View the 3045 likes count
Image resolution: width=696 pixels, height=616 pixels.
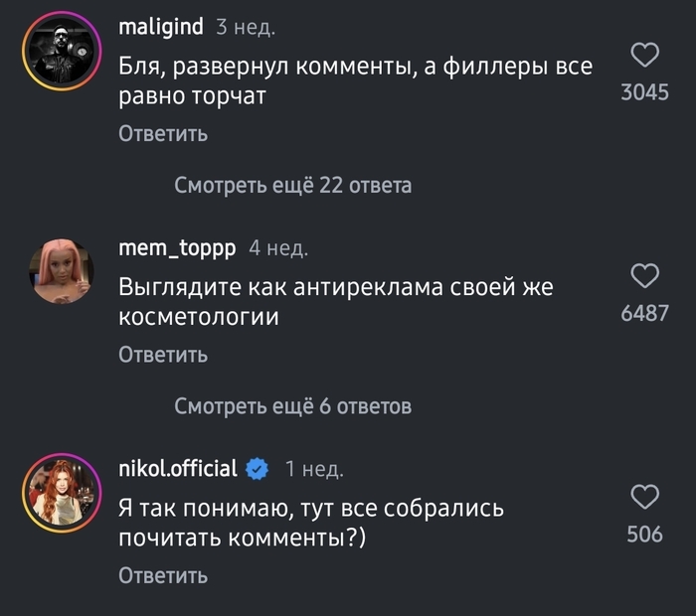pos(644,92)
